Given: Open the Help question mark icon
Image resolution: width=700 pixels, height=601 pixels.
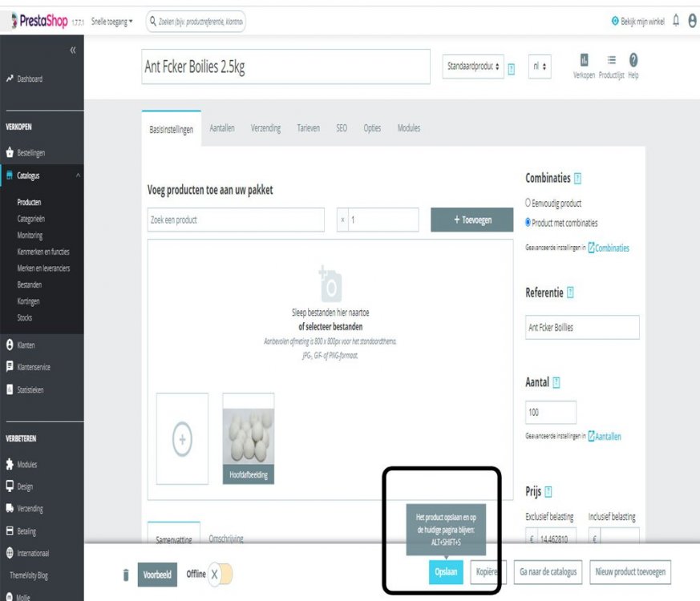Looking at the screenshot, I should [633, 60].
